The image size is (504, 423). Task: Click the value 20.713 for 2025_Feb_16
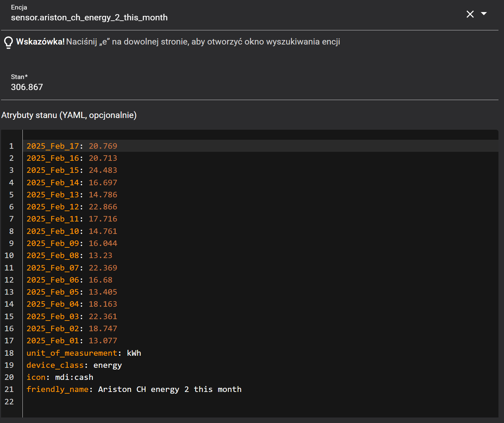(x=103, y=158)
